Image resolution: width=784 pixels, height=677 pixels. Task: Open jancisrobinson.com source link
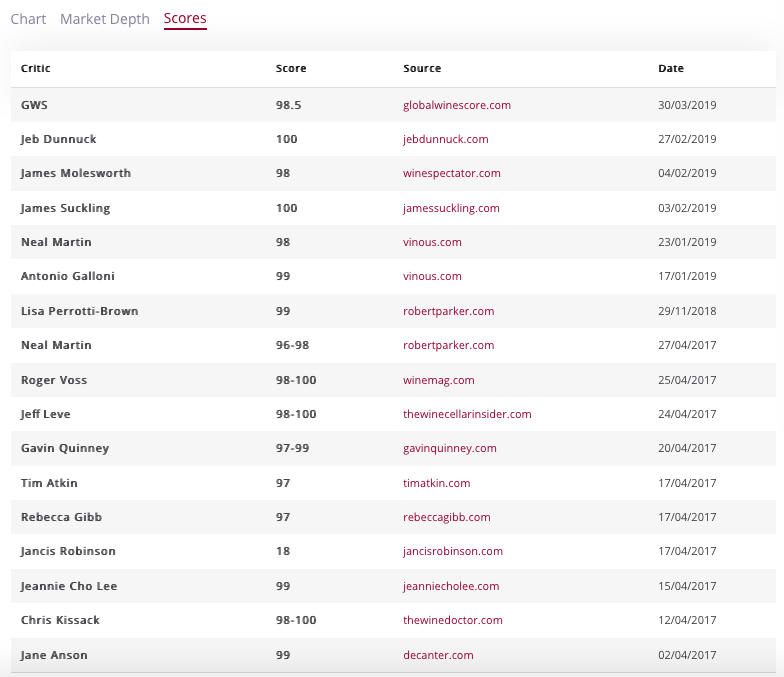(452, 551)
